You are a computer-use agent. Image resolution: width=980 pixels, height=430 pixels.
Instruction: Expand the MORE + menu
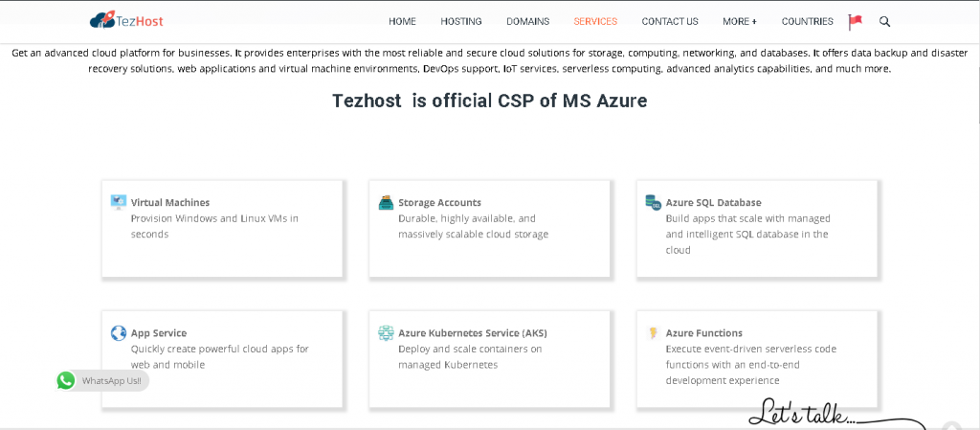(x=739, y=21)
